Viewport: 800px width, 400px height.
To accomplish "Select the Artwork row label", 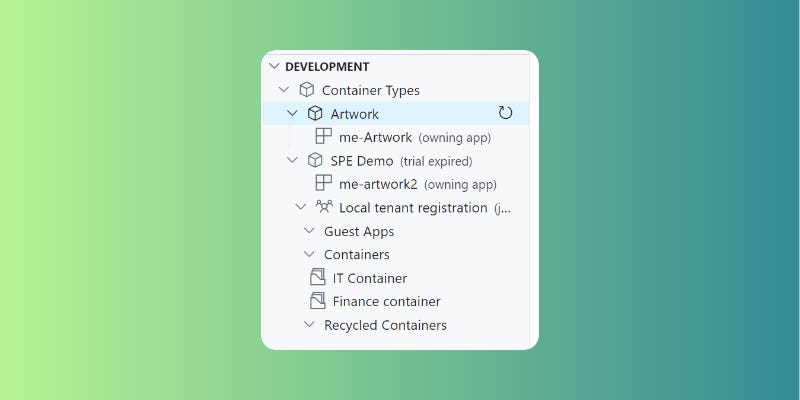I will coord(355,114).
